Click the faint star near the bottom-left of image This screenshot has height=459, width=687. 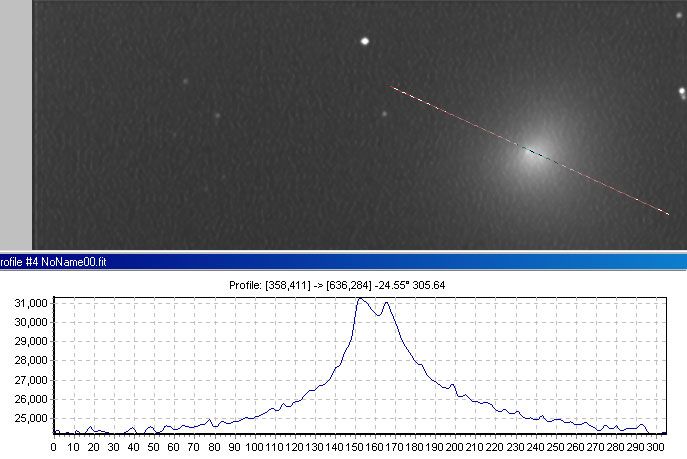pyautogui.click(x=205, y=188)
